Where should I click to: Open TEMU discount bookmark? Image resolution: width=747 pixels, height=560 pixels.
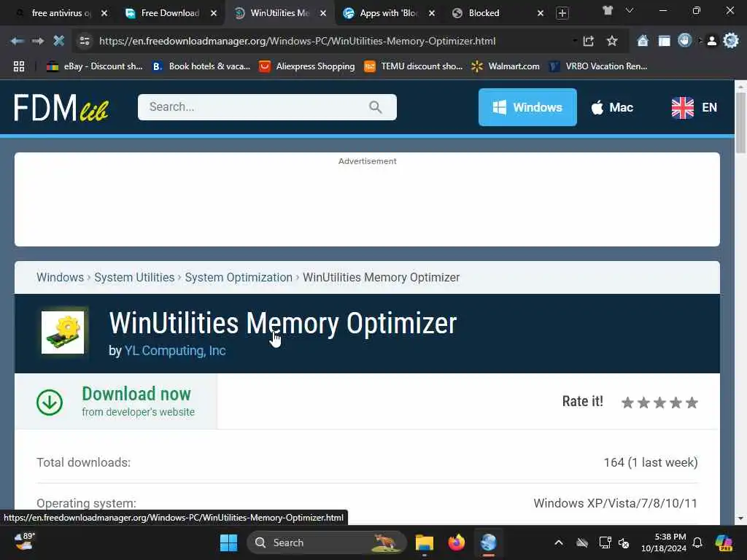click(x=413, y=66)
